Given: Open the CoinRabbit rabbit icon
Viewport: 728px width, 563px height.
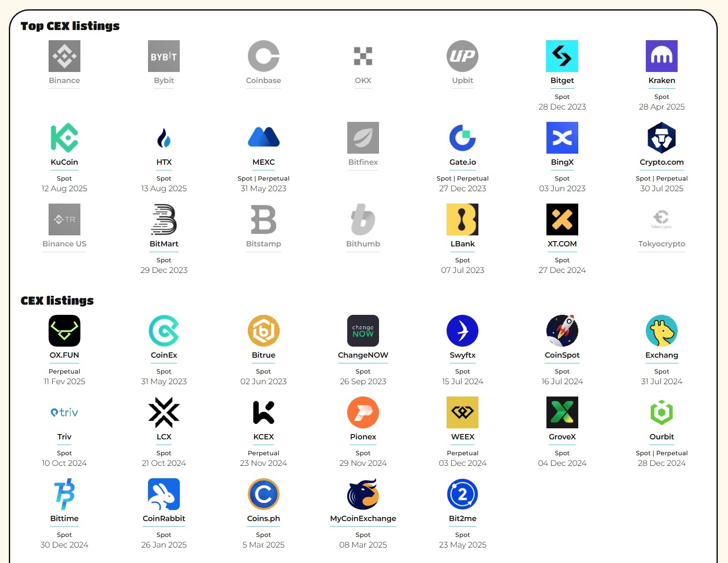Looking at the screenshot, I should click(x=164, y=494).
